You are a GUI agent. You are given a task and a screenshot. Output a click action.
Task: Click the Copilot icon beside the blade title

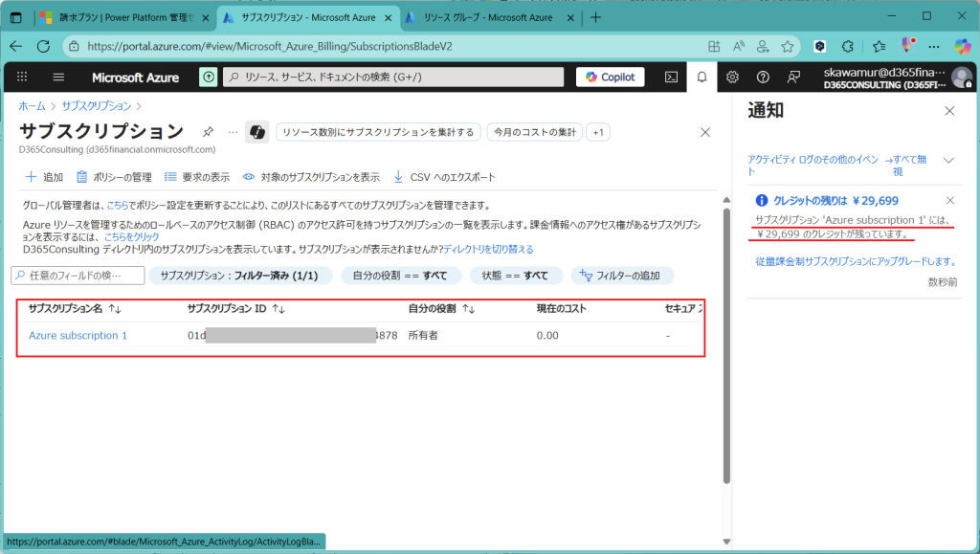pos(256,132)
